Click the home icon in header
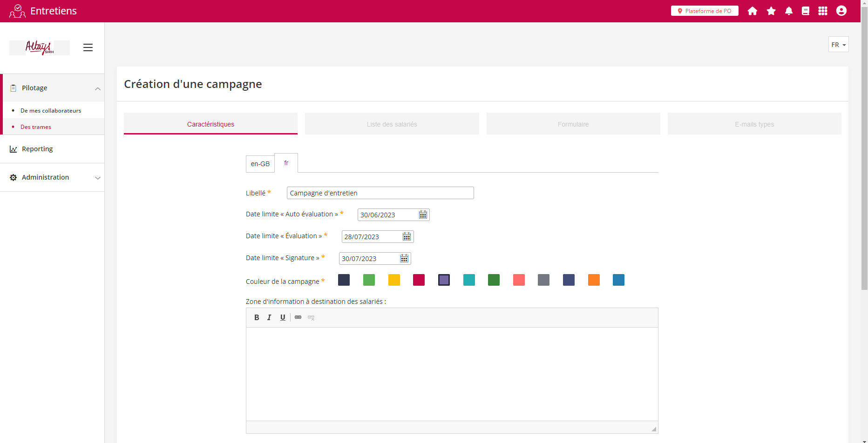This screenshot has height=443, width=868. point(753,11)
